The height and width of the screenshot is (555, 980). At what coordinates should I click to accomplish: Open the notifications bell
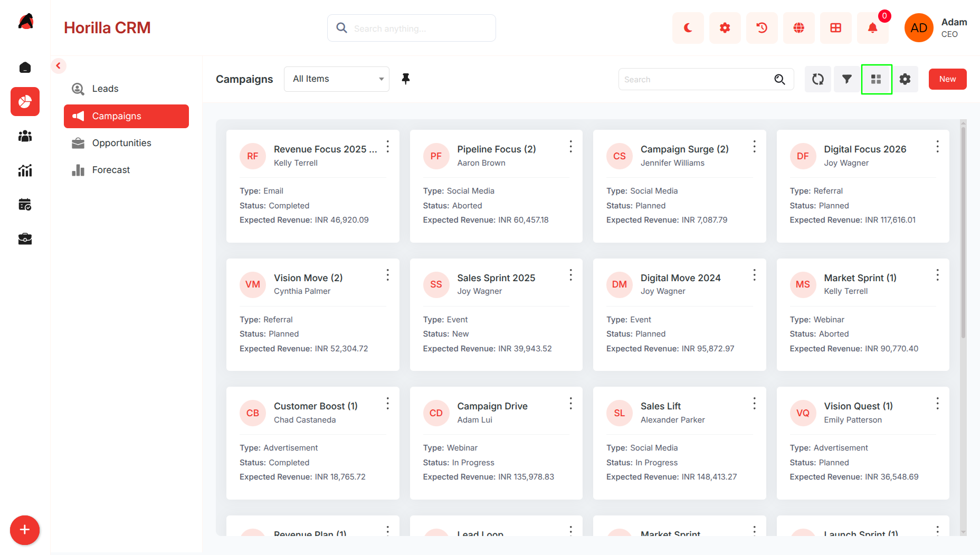872,28
